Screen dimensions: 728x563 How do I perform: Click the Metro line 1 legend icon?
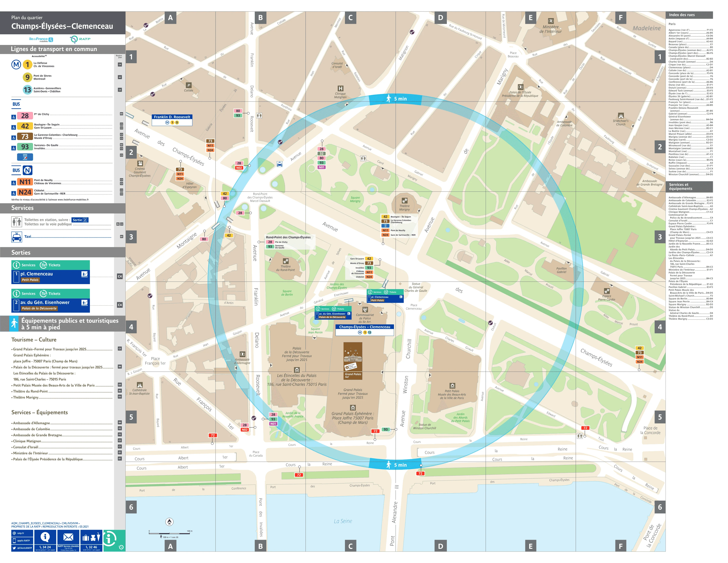point(27,65)
